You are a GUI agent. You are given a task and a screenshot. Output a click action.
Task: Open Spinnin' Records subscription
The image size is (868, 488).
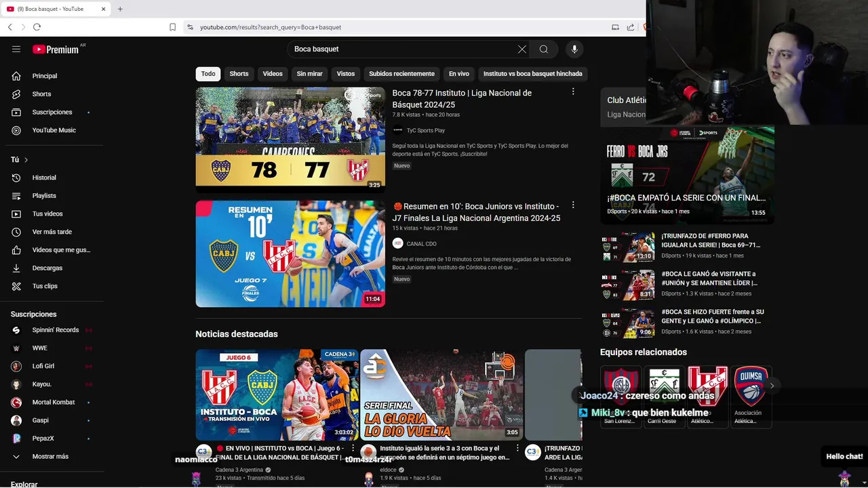[54, 330]
